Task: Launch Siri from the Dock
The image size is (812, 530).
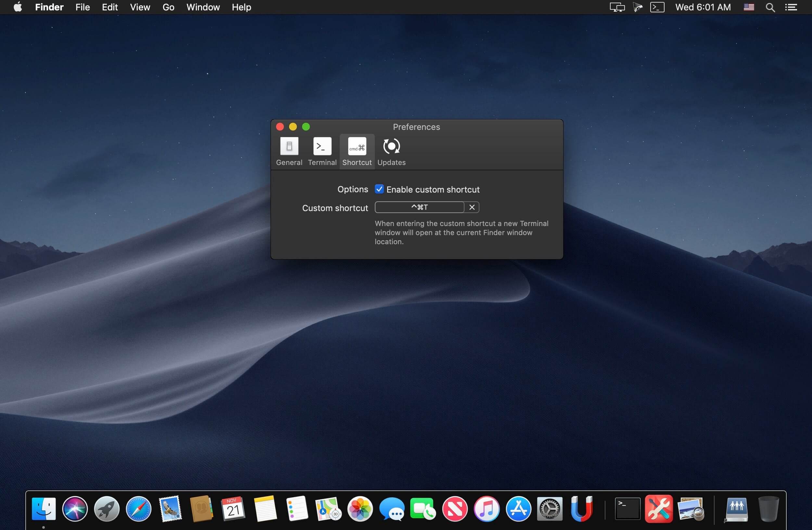Action: pos(75,508)
